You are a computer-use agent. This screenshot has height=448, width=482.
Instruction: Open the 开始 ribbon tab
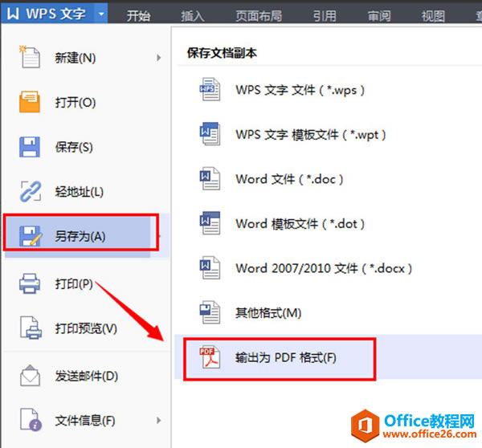[138, 16]
